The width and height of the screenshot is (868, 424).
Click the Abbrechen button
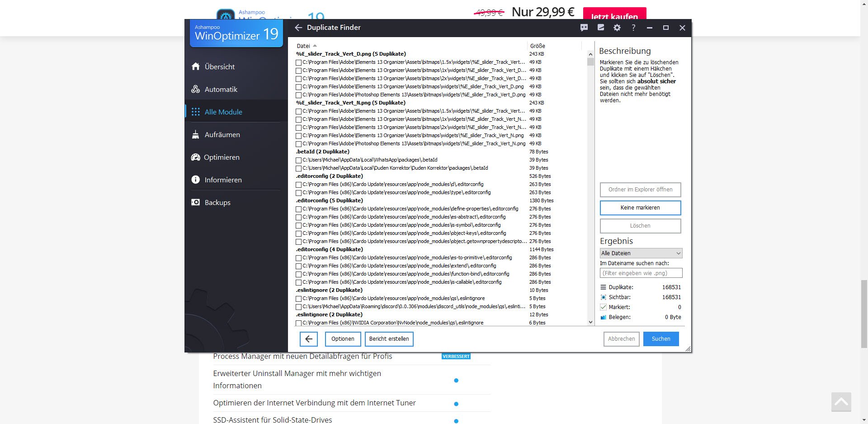[x=621, y=339]
